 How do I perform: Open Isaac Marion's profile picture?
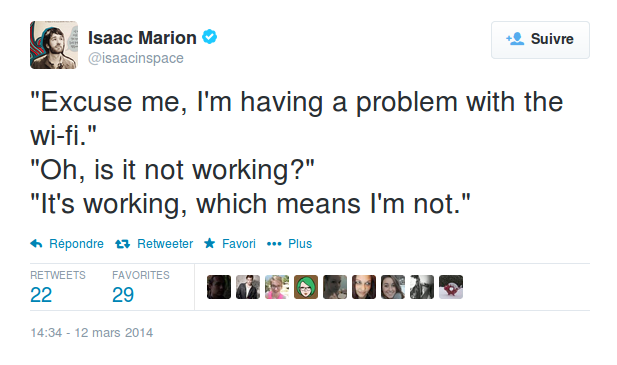click(x=54, y=45)
